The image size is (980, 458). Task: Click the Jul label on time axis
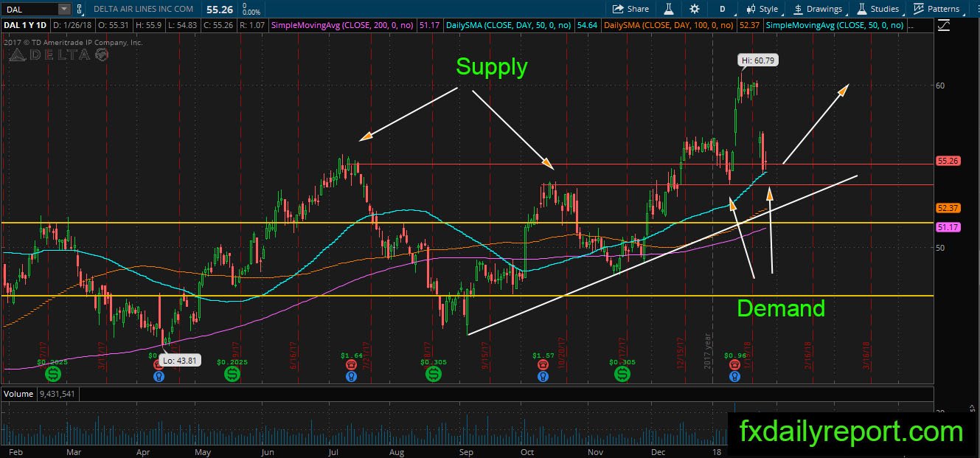point(333,451)
